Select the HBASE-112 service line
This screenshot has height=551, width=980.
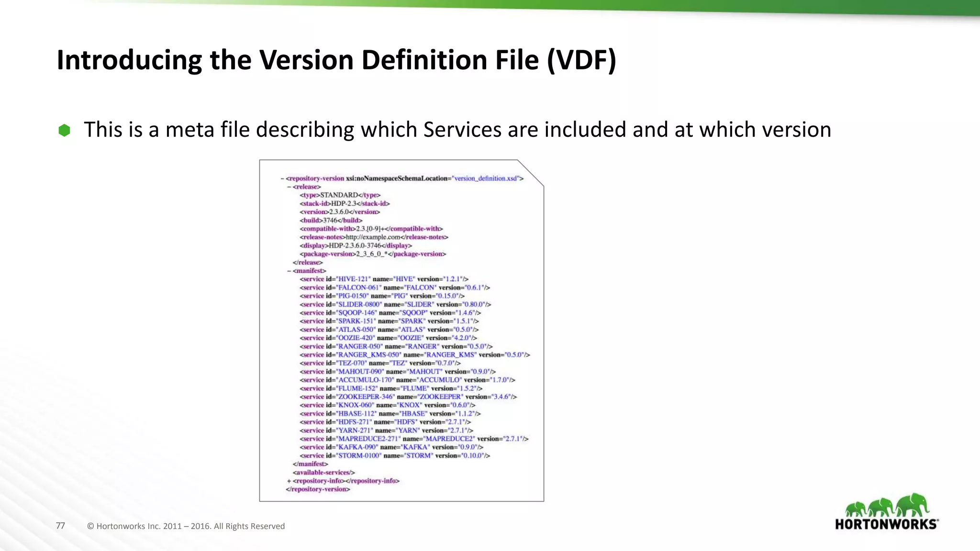(390, 414)
